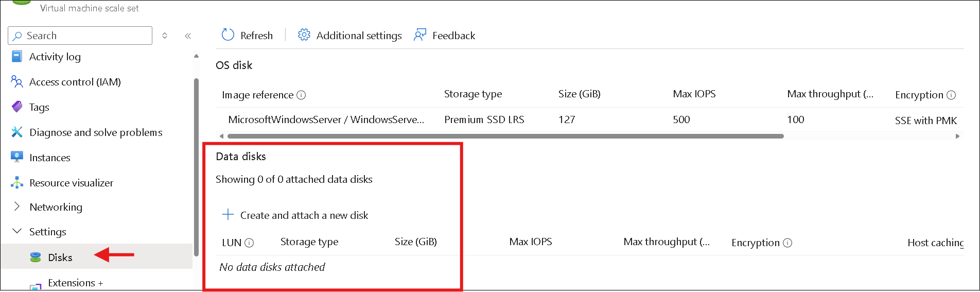Screen dimensions: 980x292
Task: Collapse the sidebar with double chevron
Action: (x=188, y=36)
